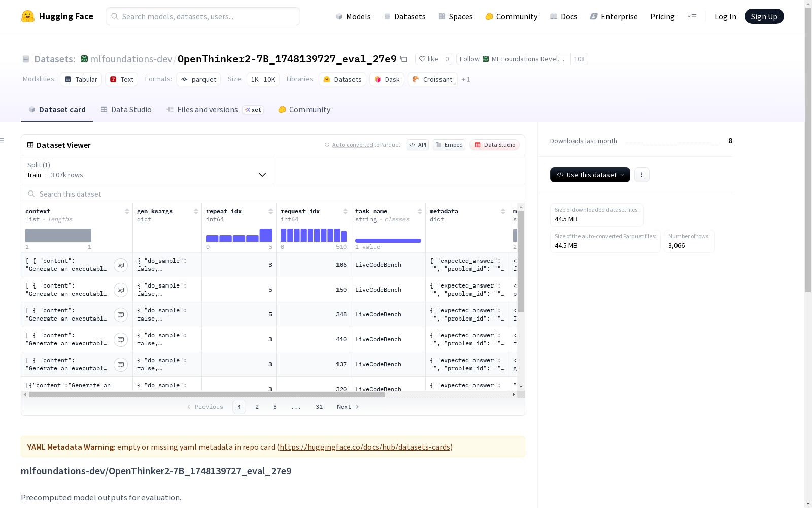Select the Datasets library tag
The height and width of the screenshot is (508, 812).
click(x=343, y=79)
